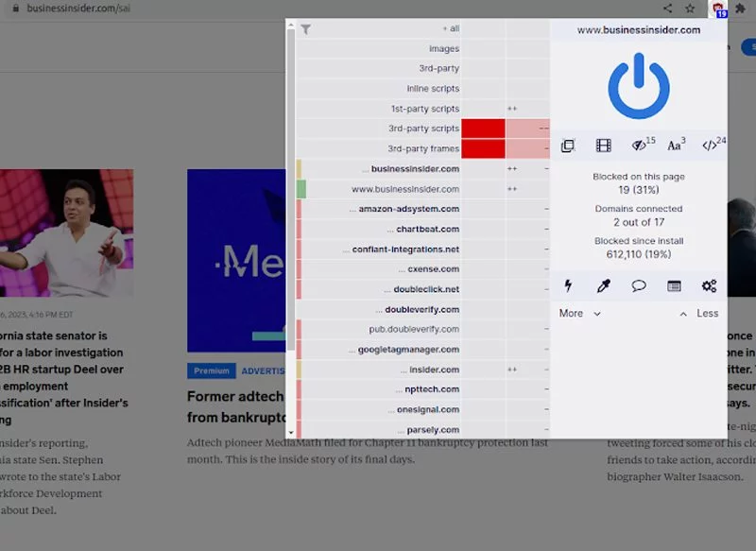This screenshot has width=756, height=551.
Task: Open the uBlock dashboard gears icon
Action: pyautogui.click(x=710, y=285)
